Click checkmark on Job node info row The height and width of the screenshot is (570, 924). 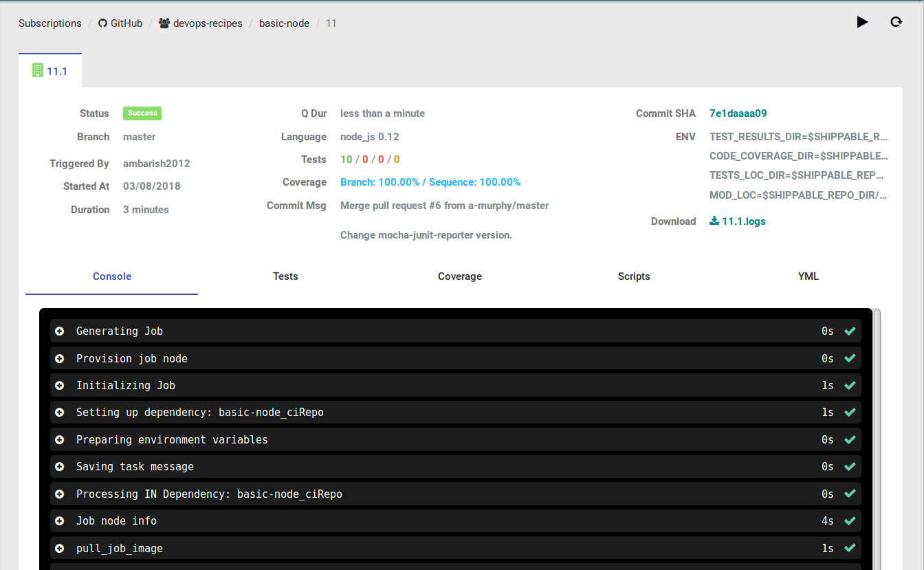click(850, 521)
